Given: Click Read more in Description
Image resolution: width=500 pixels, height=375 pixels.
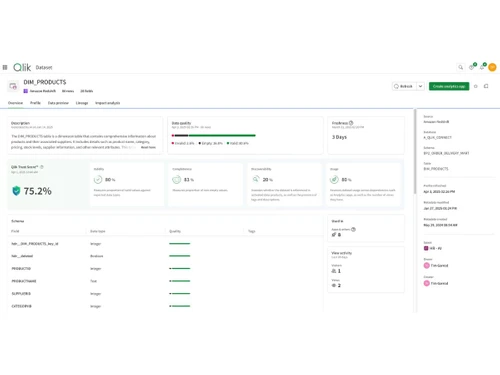Looking at the screenshot, I should (x=148, y=147).
